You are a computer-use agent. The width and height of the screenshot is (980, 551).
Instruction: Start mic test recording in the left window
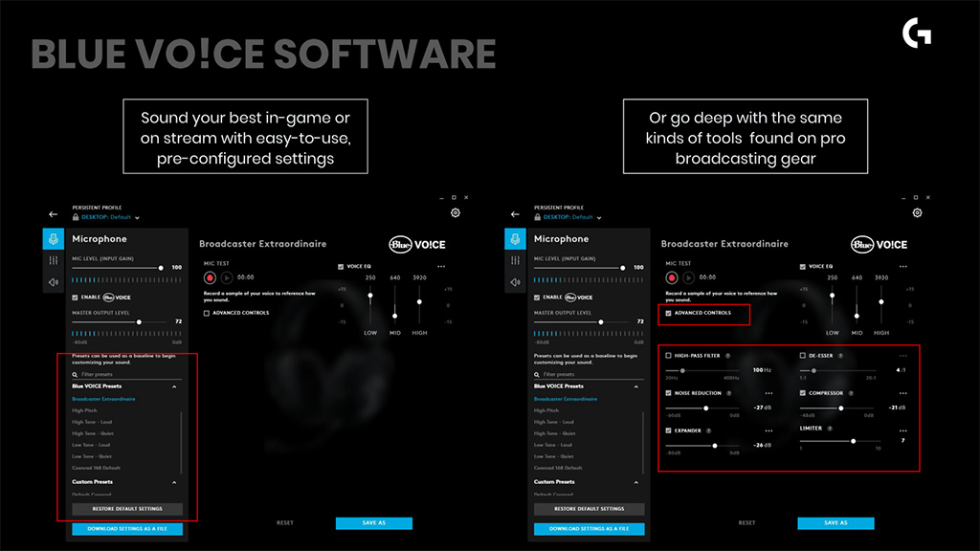pyautogui.click(x=210, y=277)
